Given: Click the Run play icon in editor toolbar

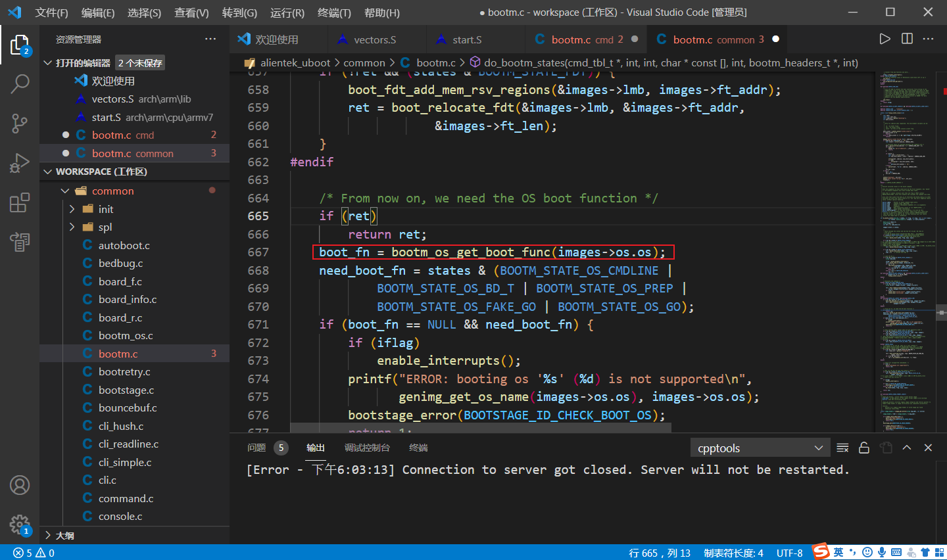Looking at the screenshot, I should point(885,39).
